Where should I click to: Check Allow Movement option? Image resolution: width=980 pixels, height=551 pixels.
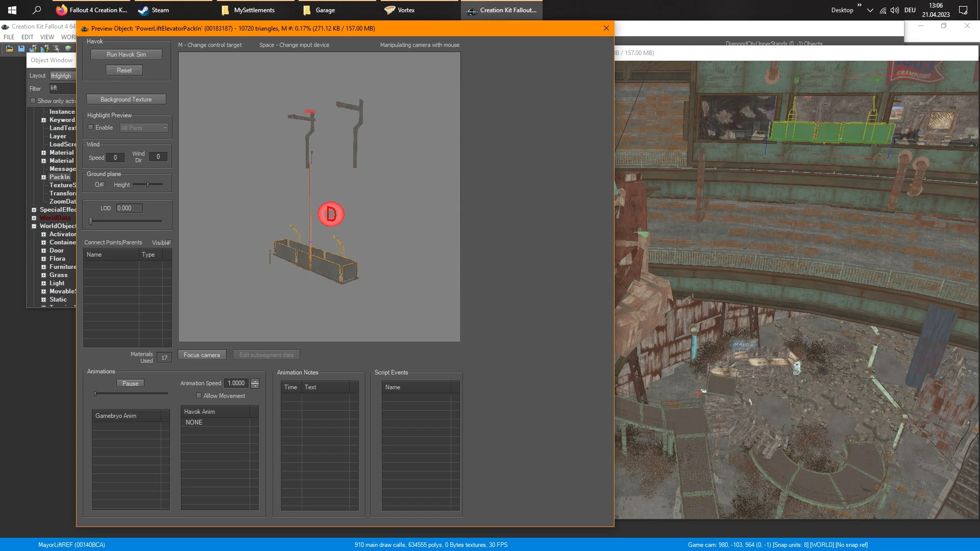click(x=199, y=396)
